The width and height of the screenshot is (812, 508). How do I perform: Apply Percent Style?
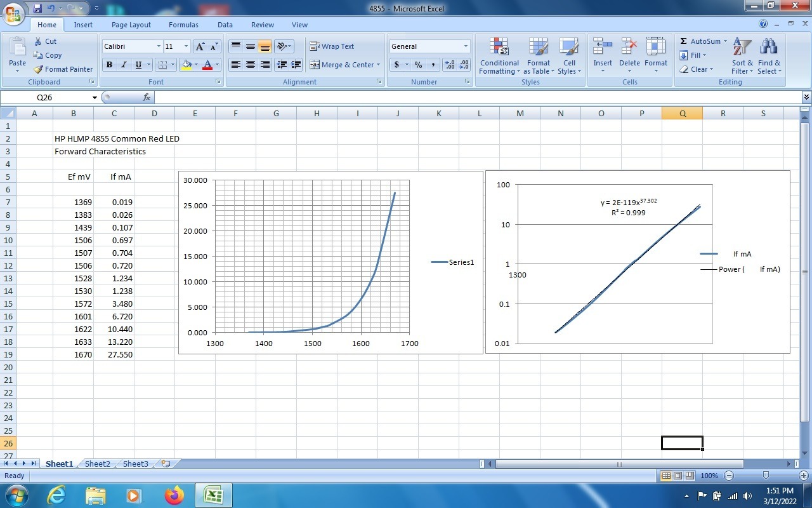click(x=418, y=65)
